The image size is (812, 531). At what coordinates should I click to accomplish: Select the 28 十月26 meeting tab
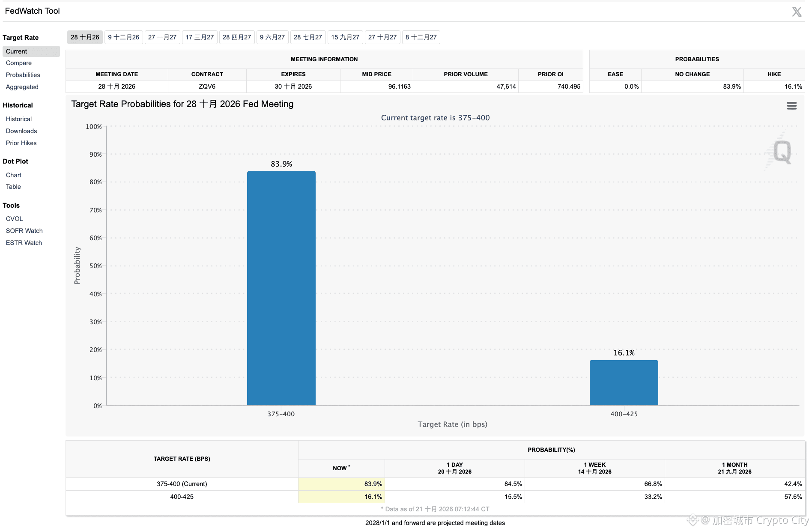pyautogui.click(x=85, y=37)
